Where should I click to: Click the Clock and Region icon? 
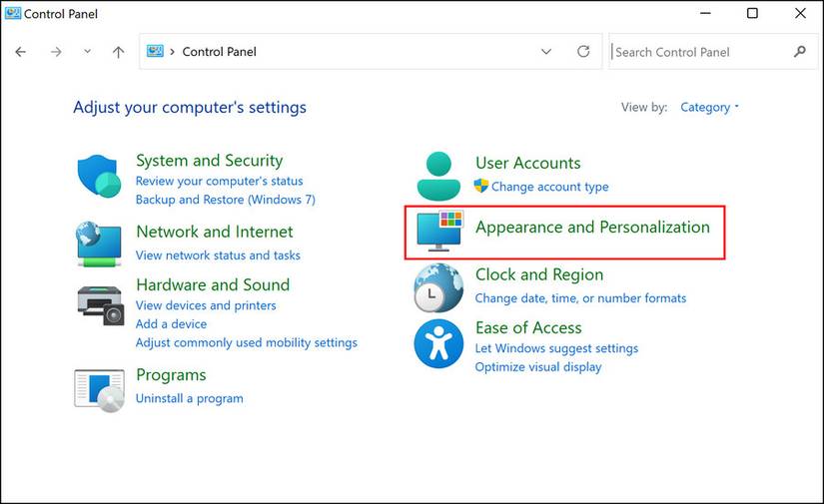[x=438, y=287]
